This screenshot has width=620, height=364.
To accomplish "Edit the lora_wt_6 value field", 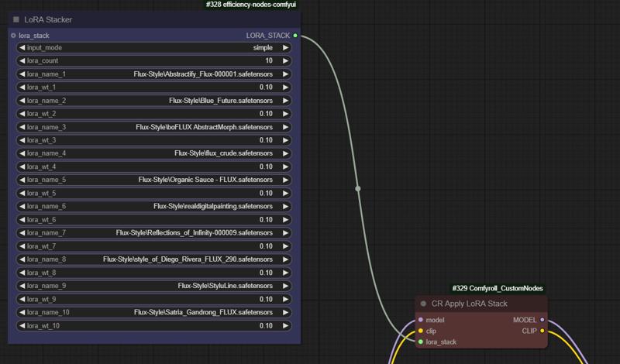I will click(x=153, y=220).
